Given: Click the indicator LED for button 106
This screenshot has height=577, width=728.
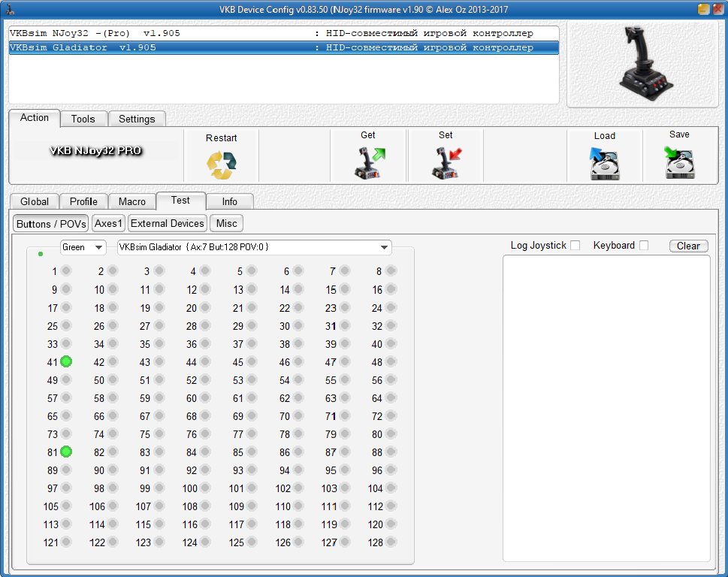Looking at the screenshot, I should click(x=113, y=506).
